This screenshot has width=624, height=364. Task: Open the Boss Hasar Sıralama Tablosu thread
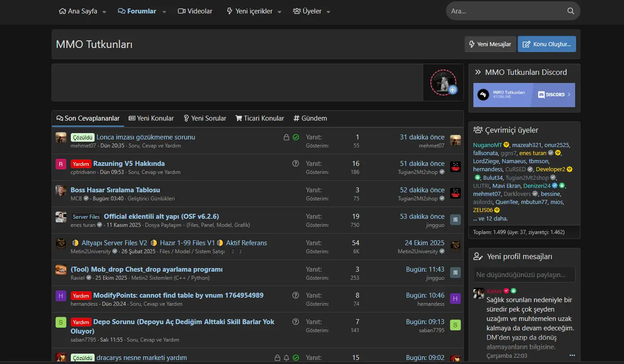pyautogui.click(x=115, y=190)
